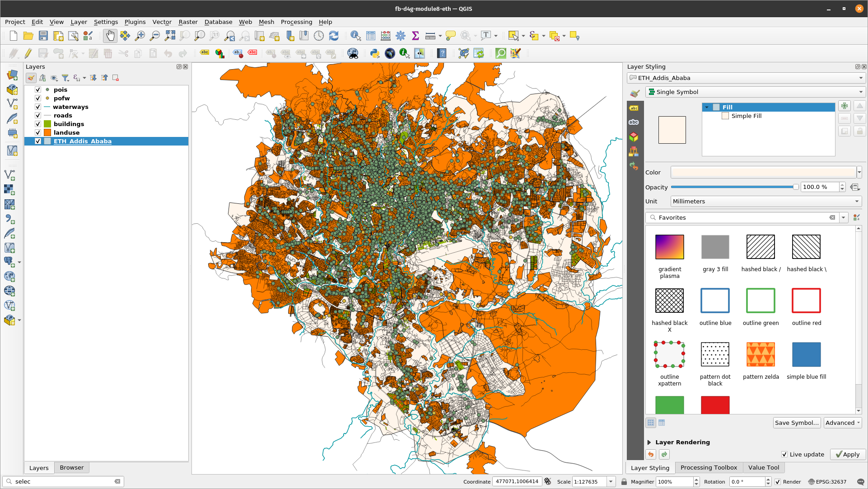Click the Coordinate input field
Screen dimensions: 868x489
click(517, 482)
